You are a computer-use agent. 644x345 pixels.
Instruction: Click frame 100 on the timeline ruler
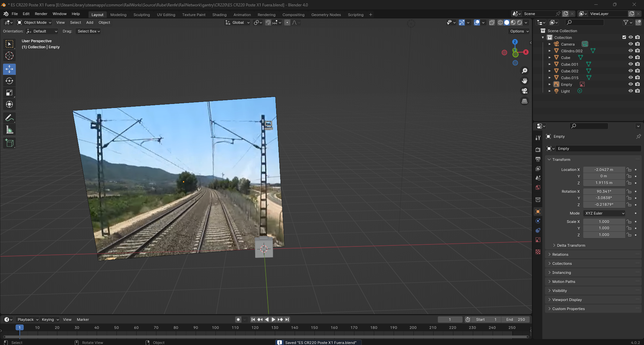(215, 328)
